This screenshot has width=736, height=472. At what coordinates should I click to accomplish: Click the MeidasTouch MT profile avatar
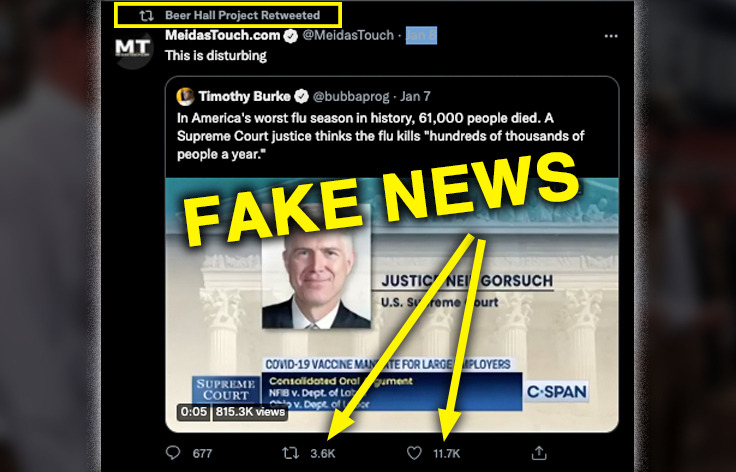point(133,47)
